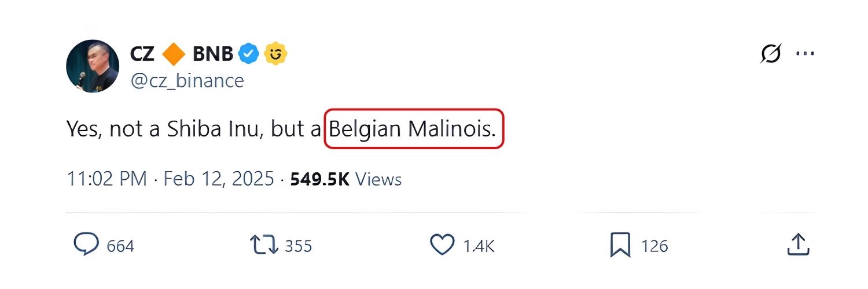Viewport: 868px width, 289px height.
Task: Open the @cz_binance handle link
Action: tap(187, 80)
